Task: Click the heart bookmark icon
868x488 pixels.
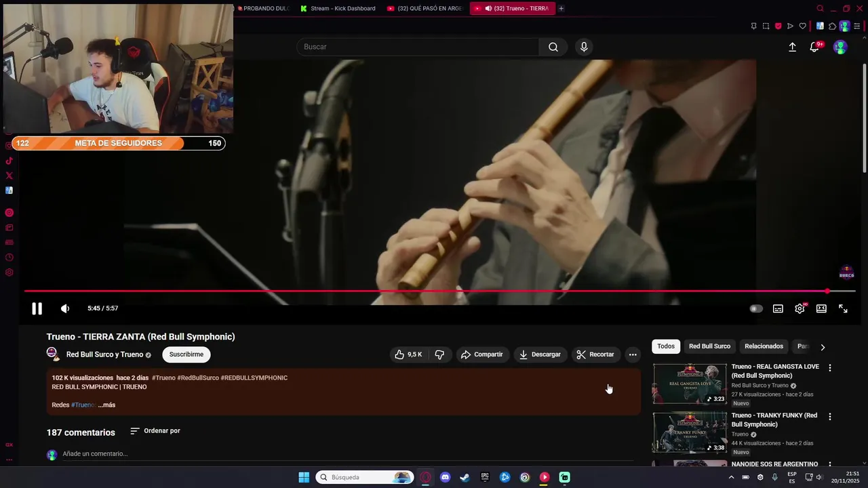Action: click(802, 26)
